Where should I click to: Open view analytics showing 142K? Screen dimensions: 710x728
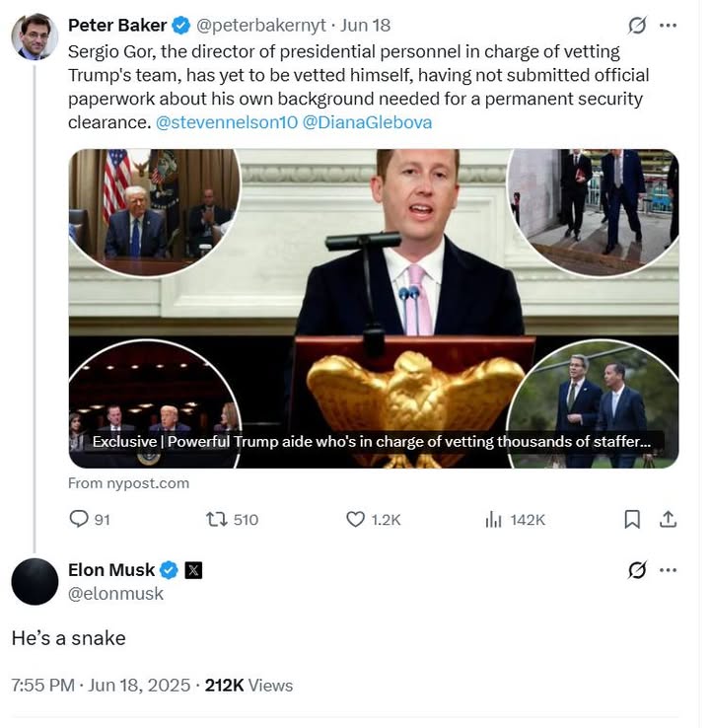[494, 519]
